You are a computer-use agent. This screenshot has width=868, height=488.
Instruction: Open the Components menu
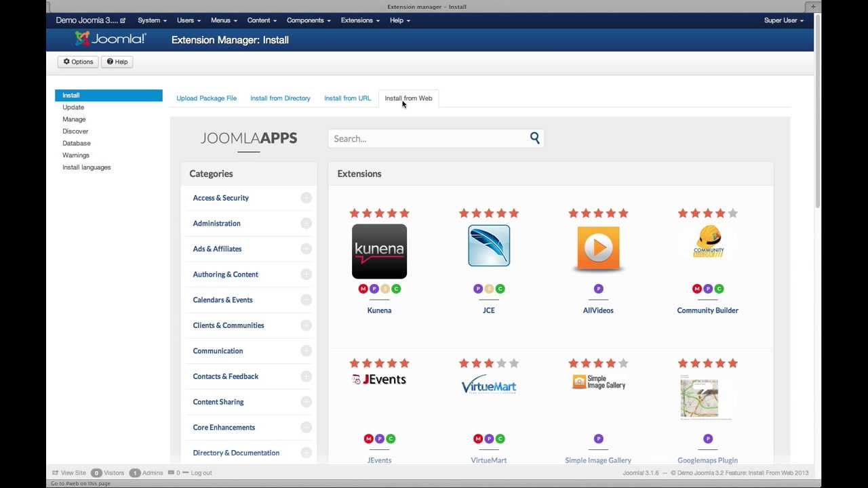click(x=309, y=20)
